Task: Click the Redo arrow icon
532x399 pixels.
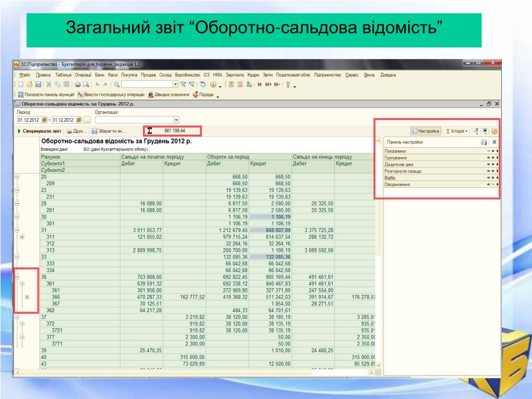Action: pyautogui.click(x=106, y=84)
